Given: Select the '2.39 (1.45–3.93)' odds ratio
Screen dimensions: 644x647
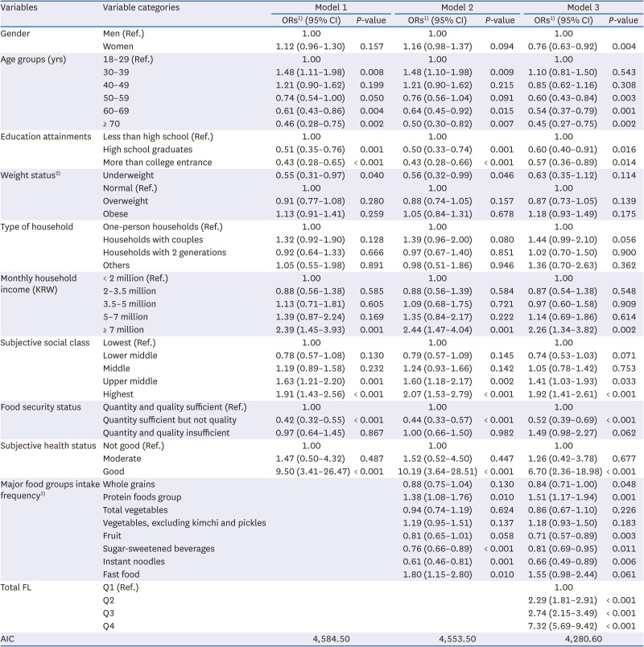Looking at the screenshot, I should pyautogui.click(x=310, y=329).
